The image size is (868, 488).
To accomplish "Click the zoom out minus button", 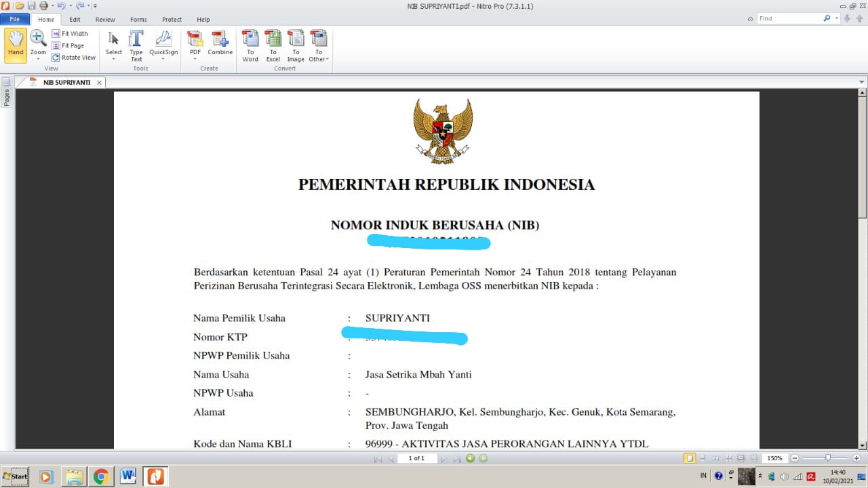I will (795, 458).
